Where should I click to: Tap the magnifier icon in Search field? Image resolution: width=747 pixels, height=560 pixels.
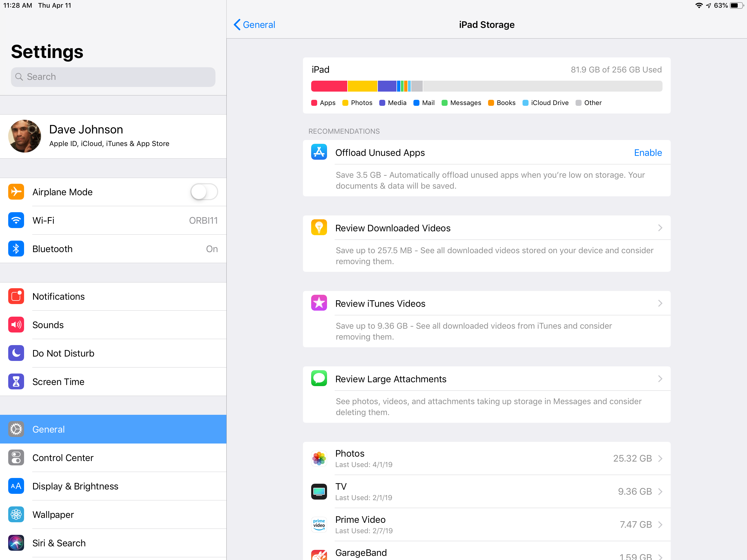(x=19, y=77)
